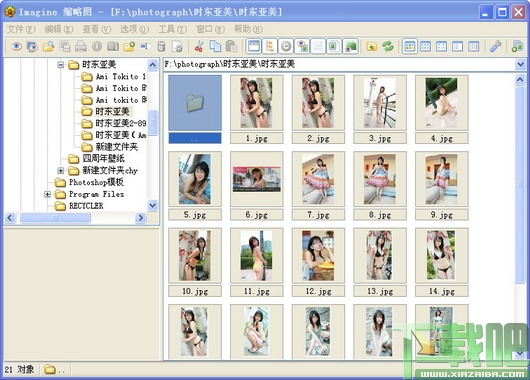The width and height of the screenshot is (530, 380).
Task: Click the folder tree vertical scrollbar thumb
Action: tap(153, 123)
